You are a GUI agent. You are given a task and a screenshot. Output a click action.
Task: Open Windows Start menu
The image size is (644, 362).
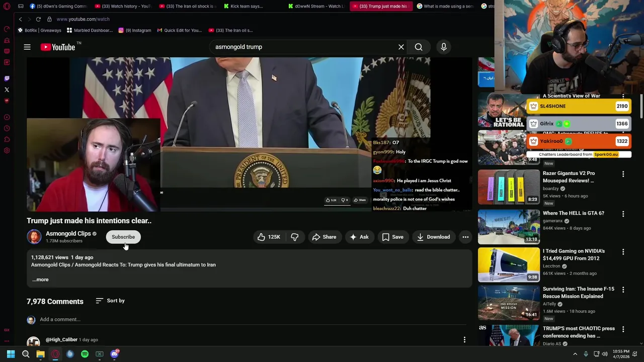[x=11, y=354]
